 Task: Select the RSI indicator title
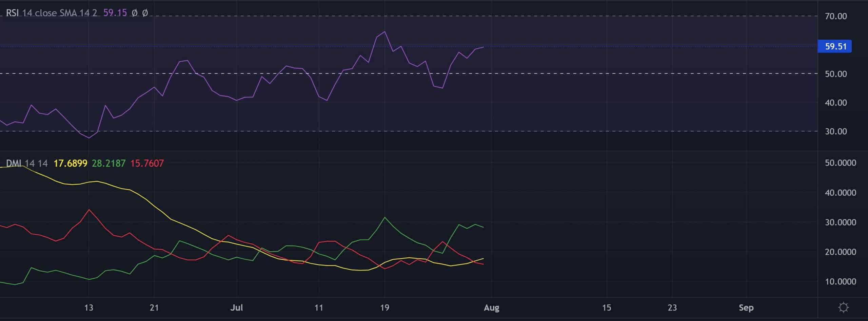[x=12, y=13]
